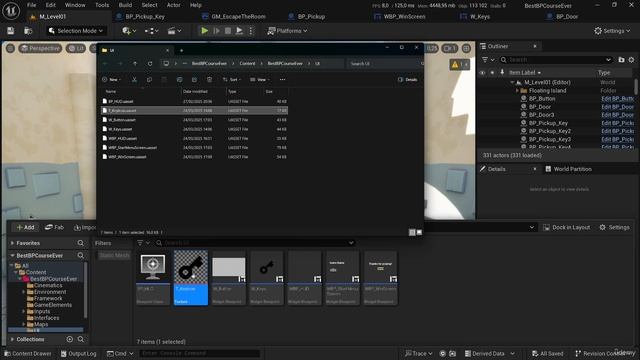Image resolution: width=640 pixels, height=360 pixels.
Task: Click the Unreal Engine logo icon
Action: click(x=11, y=11)
